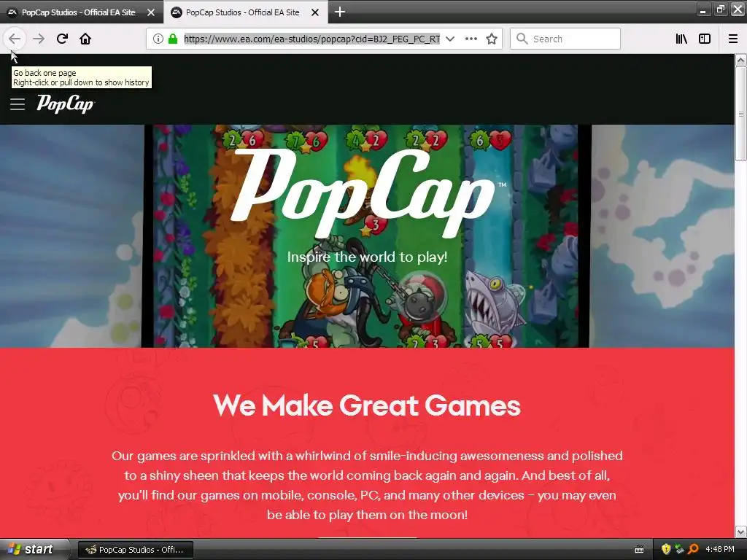Click the vertical scrollbar up arrow
This screenshot has width=747, height=560.
click(x=741, y=60)
